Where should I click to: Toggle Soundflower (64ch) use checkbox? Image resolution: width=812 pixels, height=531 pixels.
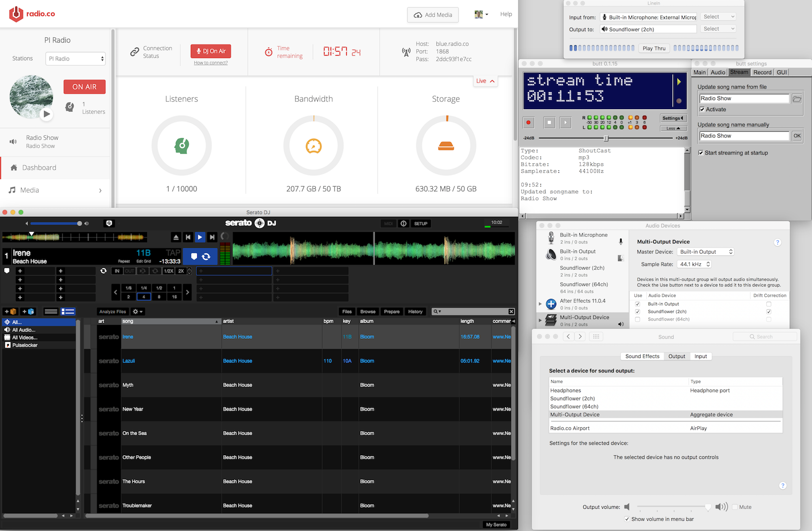(x=637, y=320)
